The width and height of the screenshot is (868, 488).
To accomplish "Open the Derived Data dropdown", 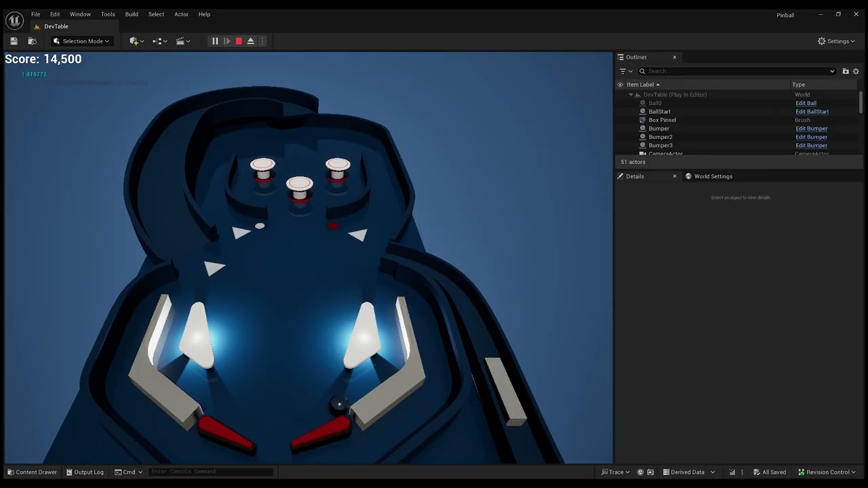I will tap(688, 472).
